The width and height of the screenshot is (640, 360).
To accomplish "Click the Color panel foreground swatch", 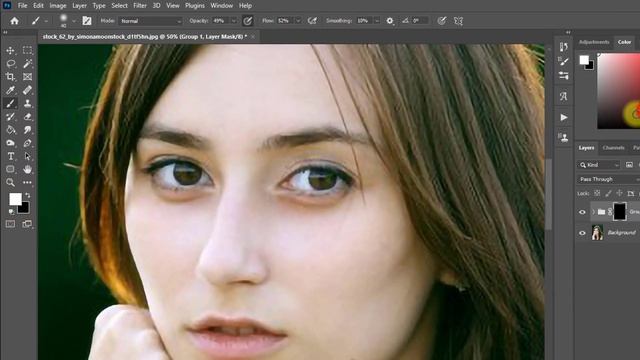I will coord(584,60).
